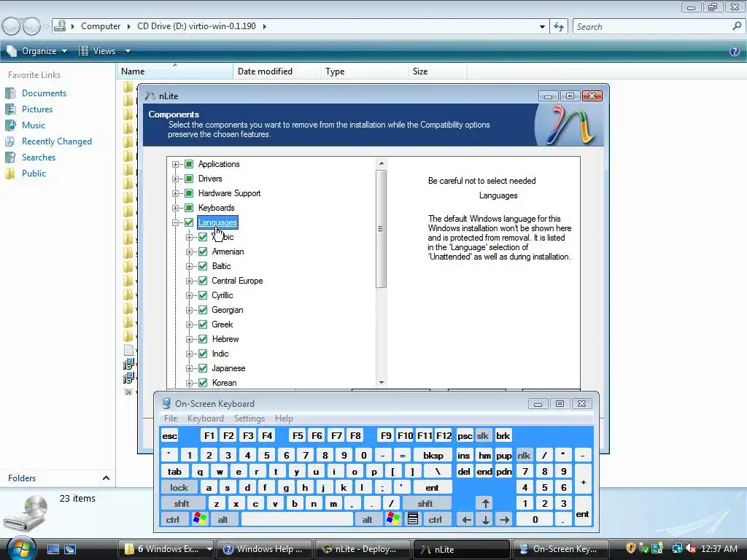Screen dimensions: 747x560
Task: Click the search magnifier icon in Explorer
Action: tap(737, 27)
